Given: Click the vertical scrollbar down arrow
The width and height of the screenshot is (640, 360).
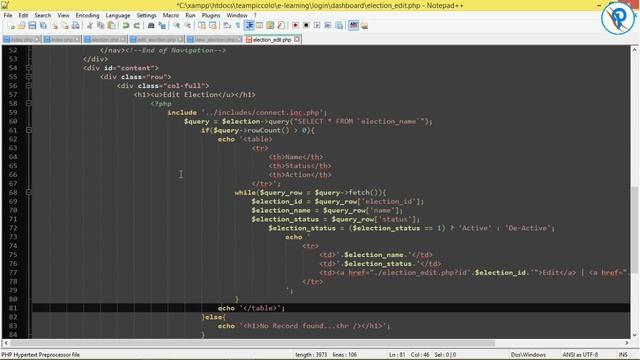Looking at the screenshot, I should pyautogui.click(x=634, y=335).
